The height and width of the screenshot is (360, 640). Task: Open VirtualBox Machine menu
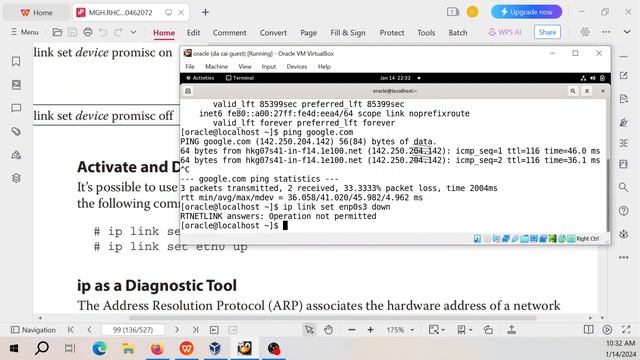[216, 67]
